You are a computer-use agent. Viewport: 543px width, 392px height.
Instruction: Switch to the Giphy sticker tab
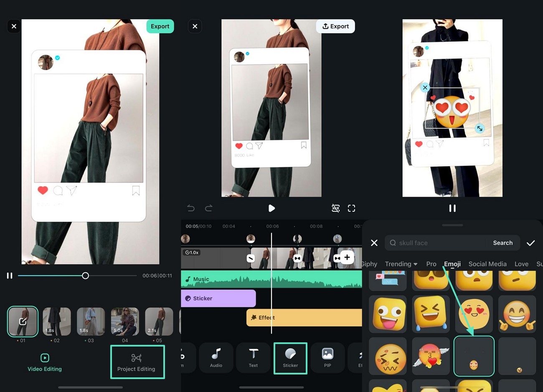click(x=369, y=264)
